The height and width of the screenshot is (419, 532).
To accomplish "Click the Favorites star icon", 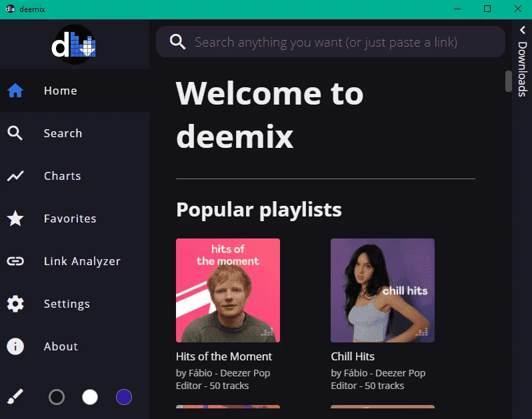I will [x=15, y=218].
